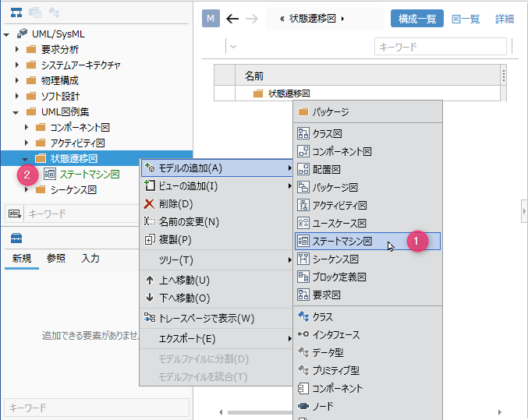Add a クラス図 diagram
The width and height of the screenshot is (528, 420).
click(367, 133)
